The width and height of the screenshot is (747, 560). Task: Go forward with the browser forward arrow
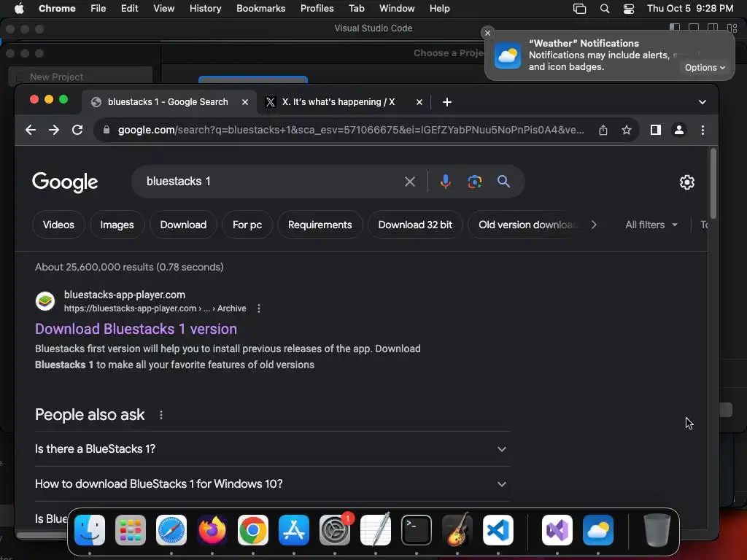coord(54,130)
